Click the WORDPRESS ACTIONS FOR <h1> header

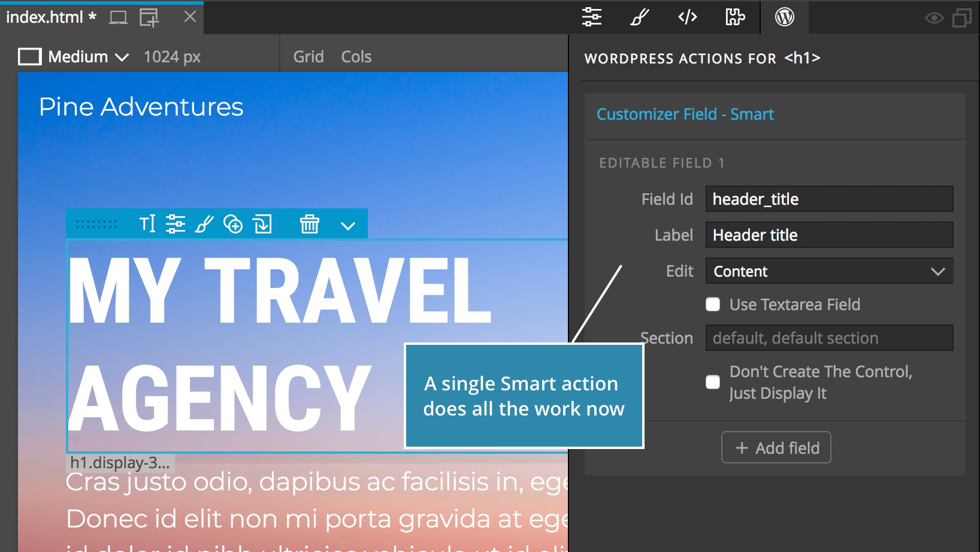click(x=702, y=58)
